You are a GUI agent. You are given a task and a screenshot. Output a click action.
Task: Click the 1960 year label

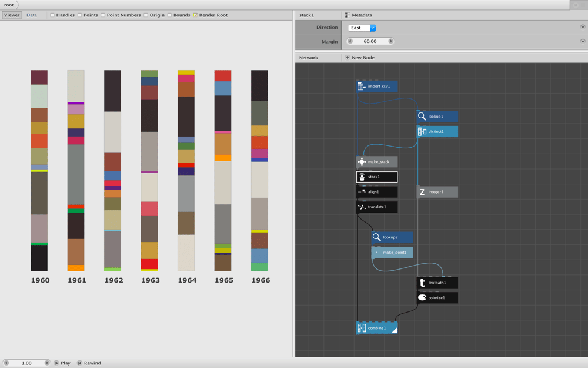(x=40, y=280)
